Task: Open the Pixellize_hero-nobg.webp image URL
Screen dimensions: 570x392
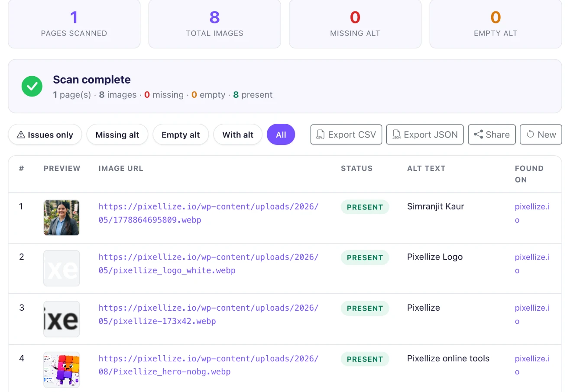Action: tap(208, 365)
